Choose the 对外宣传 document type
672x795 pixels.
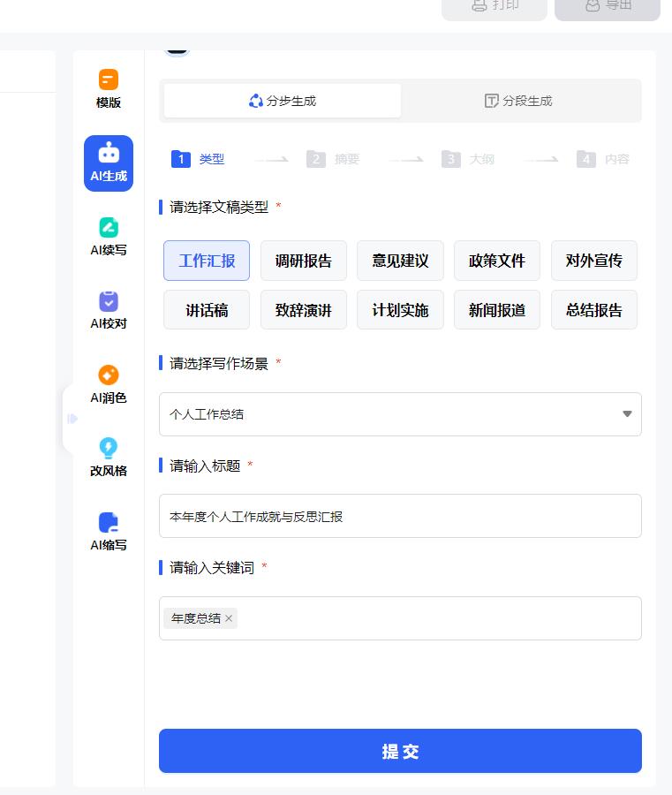click(594, 261)
